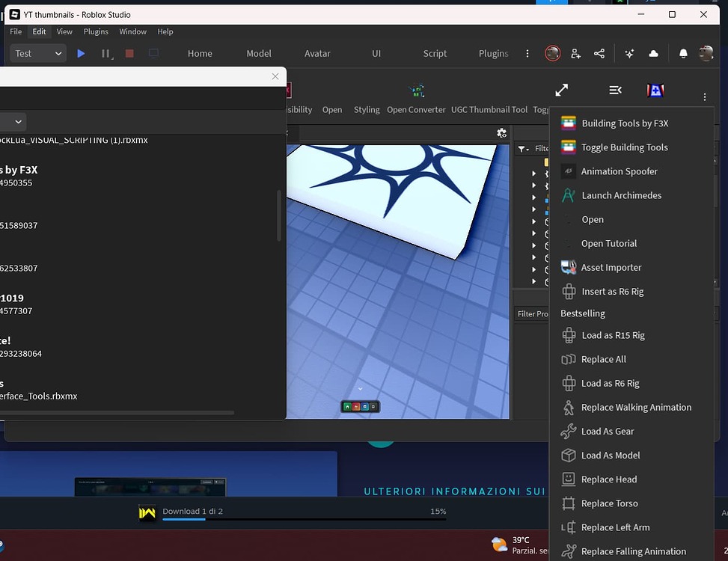
Task: Open the Window menu
Action: [x=132, y=31]
